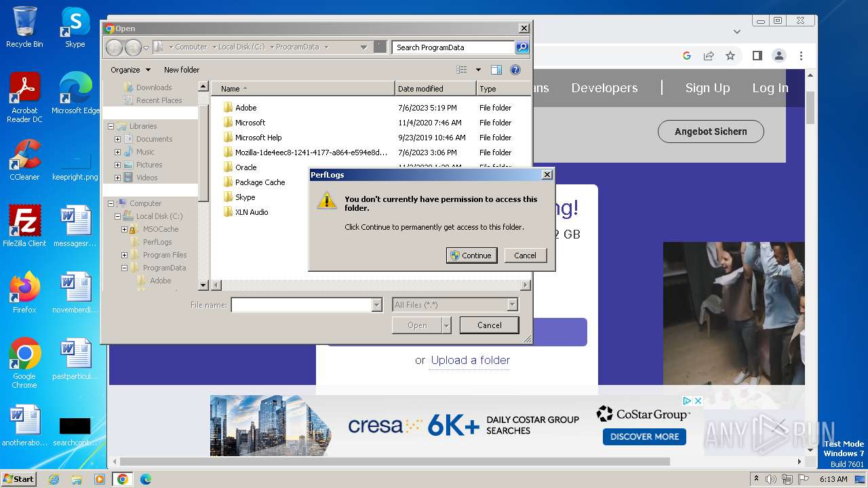
Task: Click Continue in PerfLogs dialog
Action: (471, 256)
